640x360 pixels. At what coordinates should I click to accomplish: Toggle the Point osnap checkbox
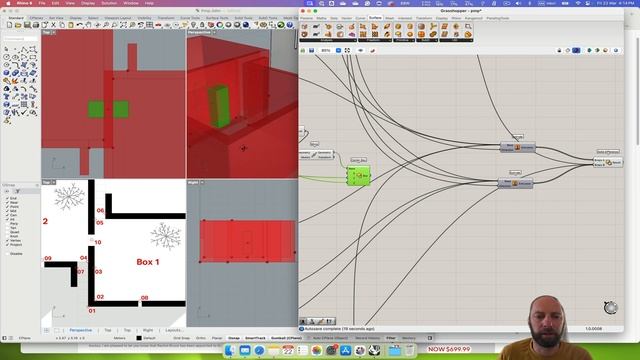(x=7, y=207)
